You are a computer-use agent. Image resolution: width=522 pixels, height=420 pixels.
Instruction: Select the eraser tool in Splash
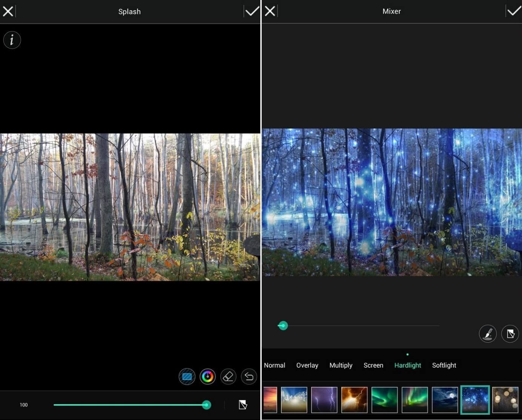coord(228,376)
